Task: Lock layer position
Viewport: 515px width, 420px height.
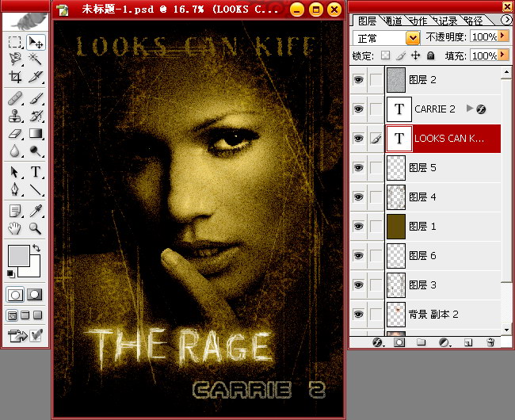Action: 415,55
